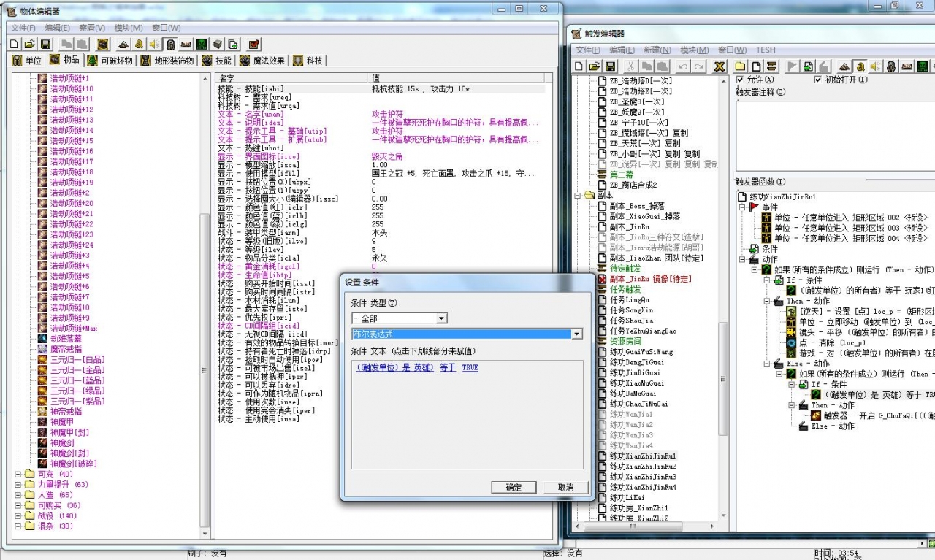Select trigger 副本_Boss_掉落
Image resolution: width=935 pixels, height=560 pixels.
(637, 206)
